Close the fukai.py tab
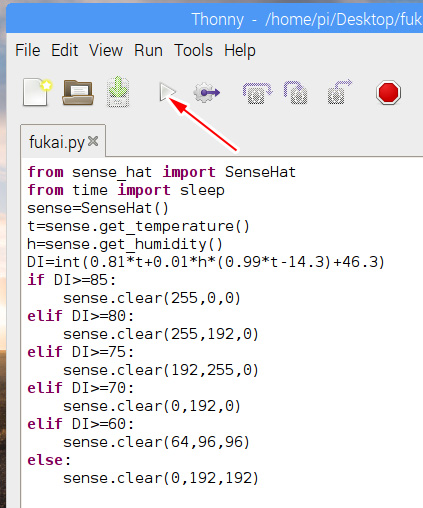 click(x=93, y=141)
